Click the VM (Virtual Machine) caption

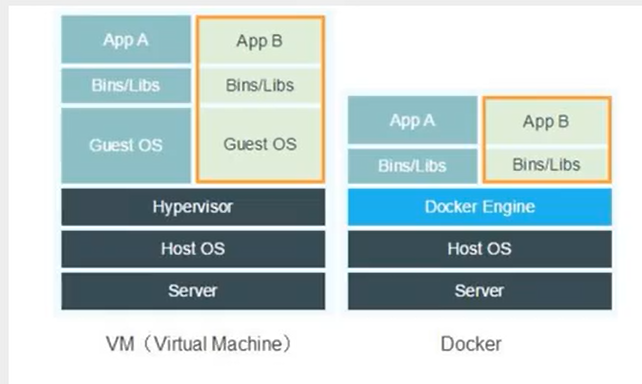tap(199, 344)
